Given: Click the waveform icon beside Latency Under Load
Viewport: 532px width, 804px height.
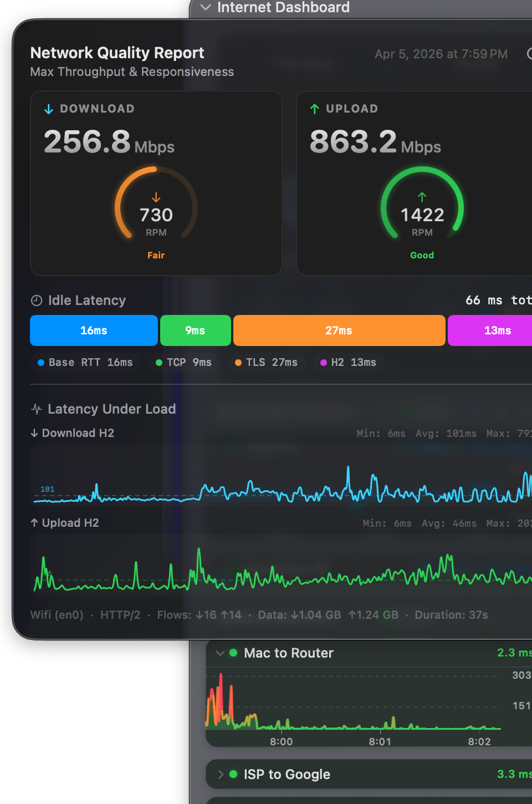Looking at the screenshot, I should (x=35, y=409).
